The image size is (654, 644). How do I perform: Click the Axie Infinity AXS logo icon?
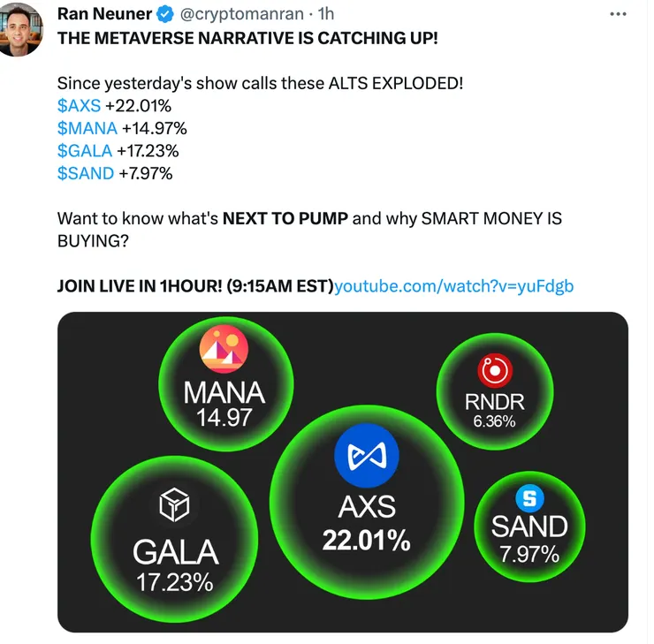(x=366, y=455)
